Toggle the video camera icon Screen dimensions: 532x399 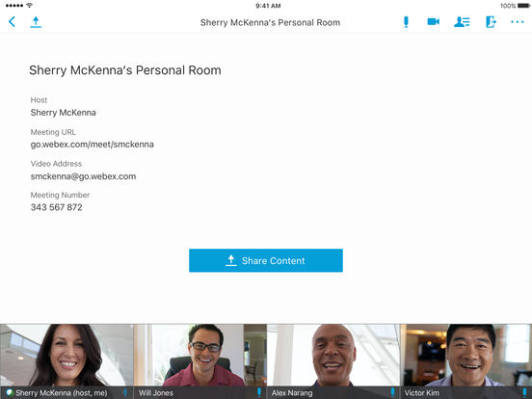(434, 22)
